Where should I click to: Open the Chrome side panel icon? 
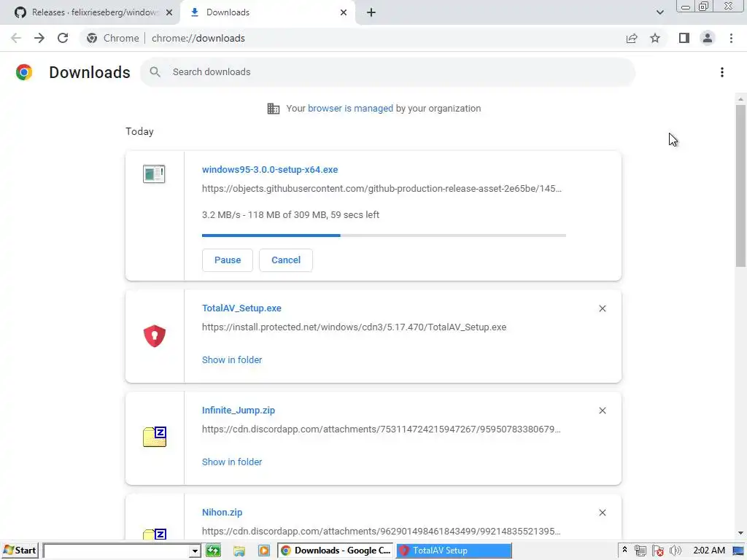(x=684, y=38)
